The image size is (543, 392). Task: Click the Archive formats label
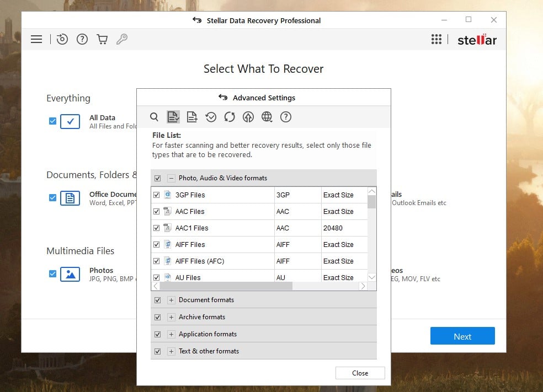[202, 317]
